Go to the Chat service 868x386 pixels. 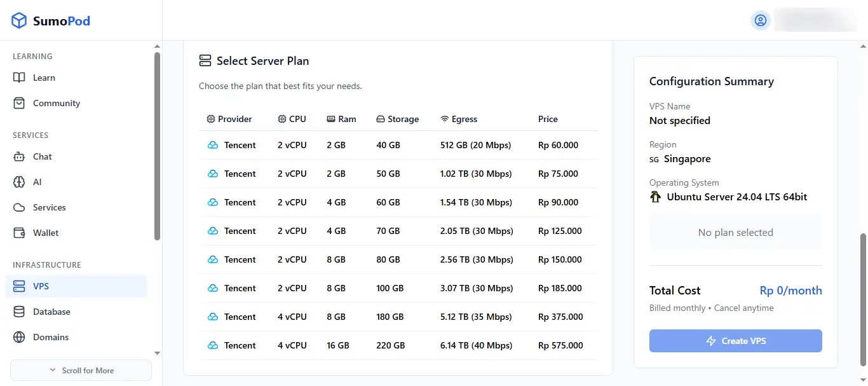click(x=76, y=156)
